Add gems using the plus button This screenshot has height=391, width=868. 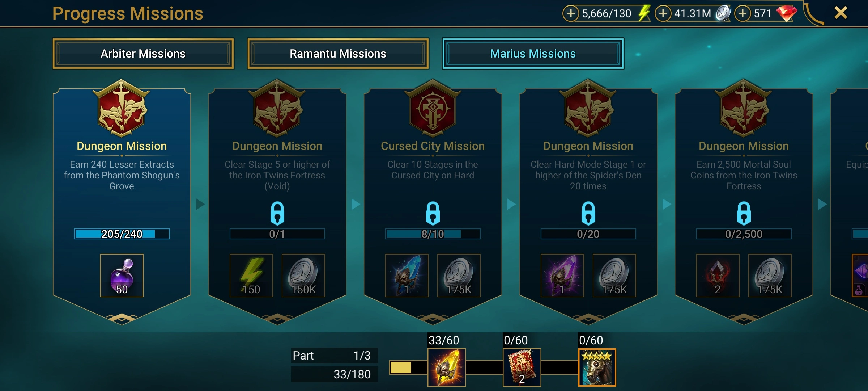(x=743, y=14)
